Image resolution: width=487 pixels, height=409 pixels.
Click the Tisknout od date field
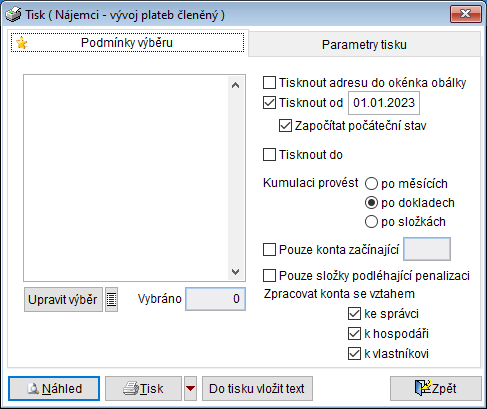coord(384,103)
